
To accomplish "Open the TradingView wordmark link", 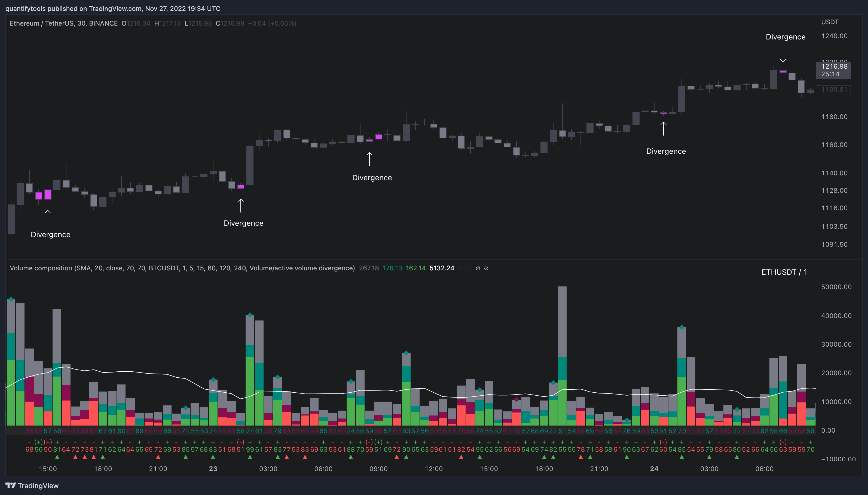I will [x=38, y=485].
